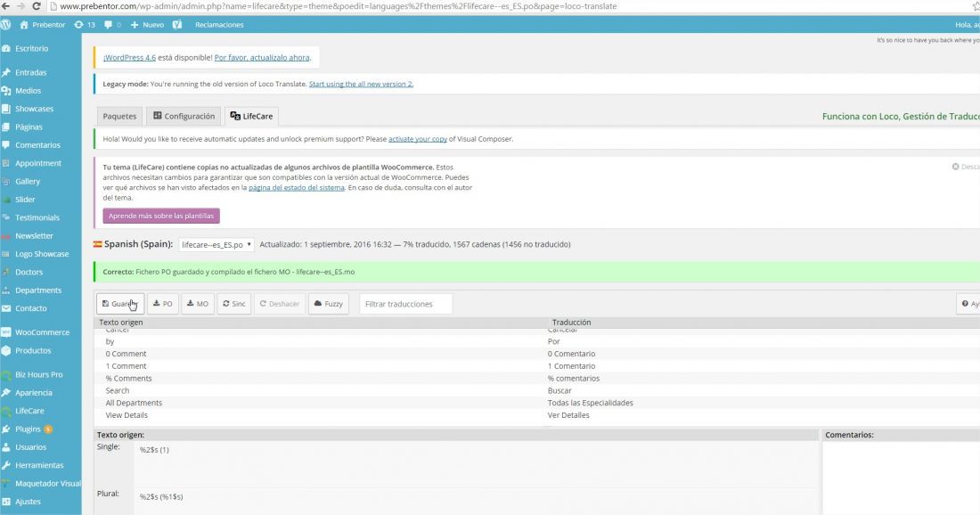This screenshot has height=515, width=980.
Task: Open Maquetador Visual in the sidebar
Action: click(x=48, y=483)
